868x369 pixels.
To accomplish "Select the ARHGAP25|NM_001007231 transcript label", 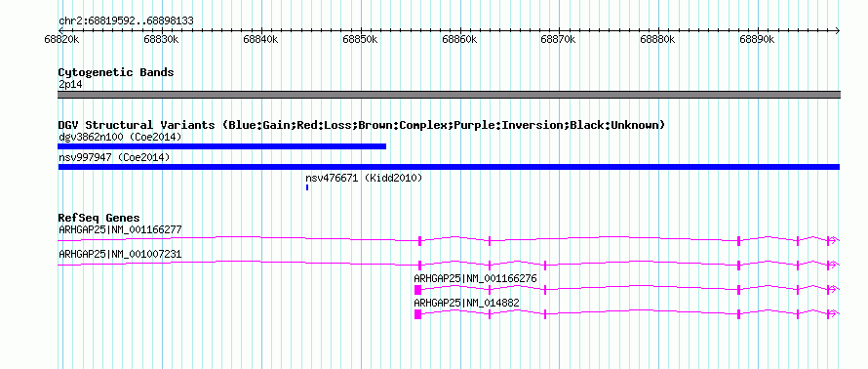I will 120,255.
